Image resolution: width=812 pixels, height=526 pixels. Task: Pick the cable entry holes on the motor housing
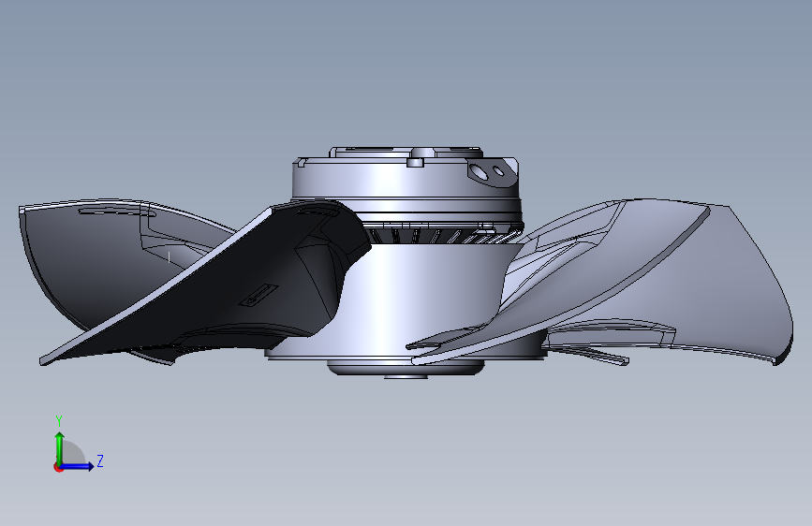[x=487, y=171]
